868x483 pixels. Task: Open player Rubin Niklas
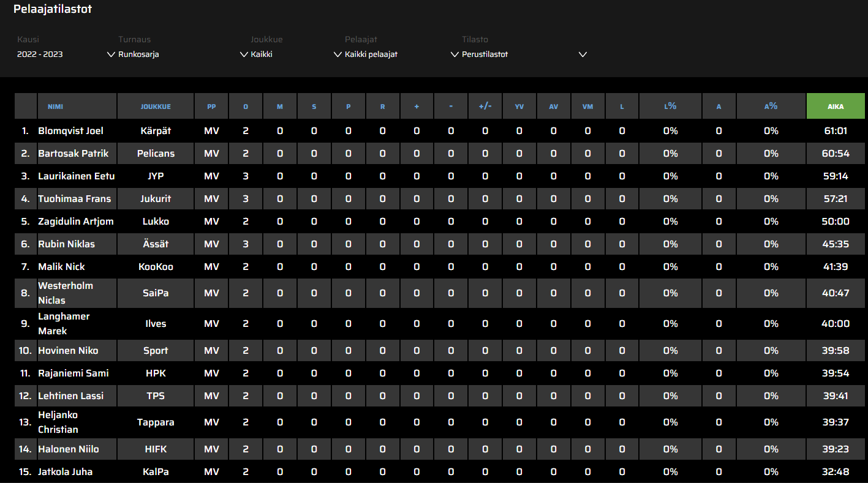pyautogui.click(x=66, y=244)
